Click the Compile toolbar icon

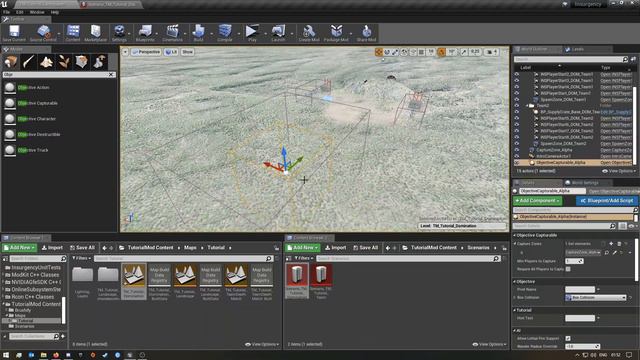point(224,33)
